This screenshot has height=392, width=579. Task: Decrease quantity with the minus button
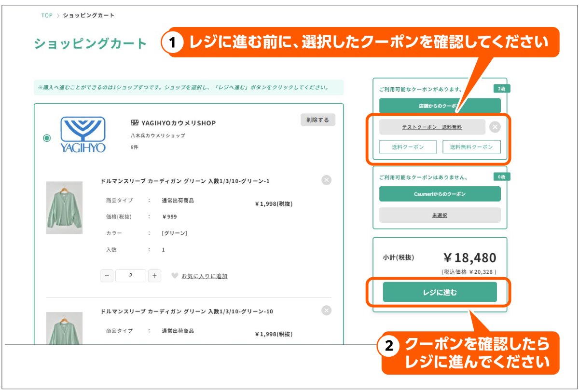[107, 276]
